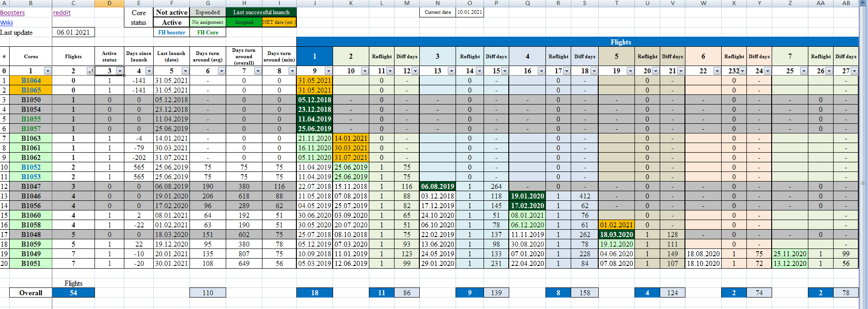Select the column D header
The height and width of the screenshot is (309, 868).
(x=109, y=3)
